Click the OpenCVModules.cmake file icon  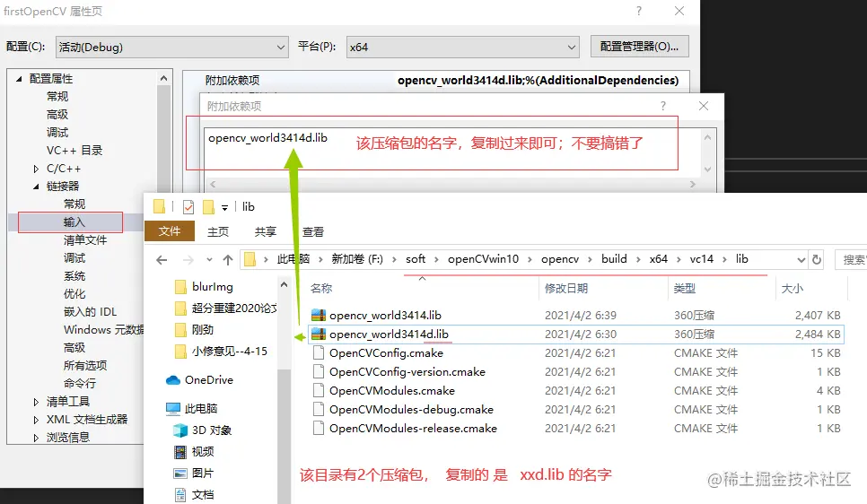point(318,391)
